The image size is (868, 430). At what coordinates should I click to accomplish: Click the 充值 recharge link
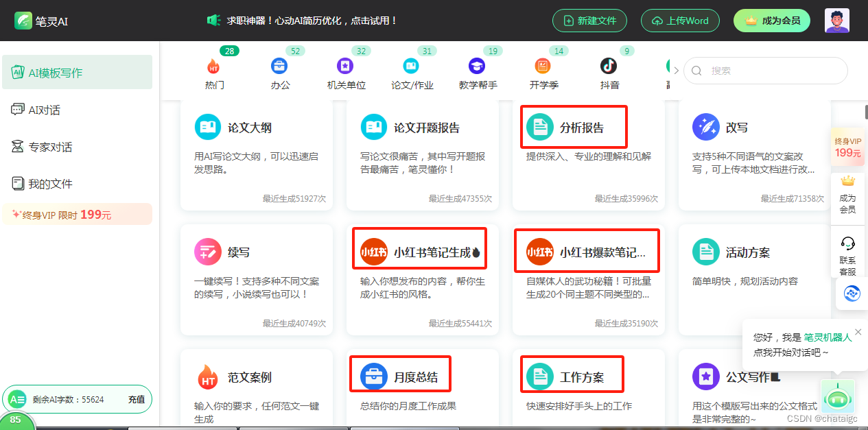pyautogui.click(x=137, y=399)
